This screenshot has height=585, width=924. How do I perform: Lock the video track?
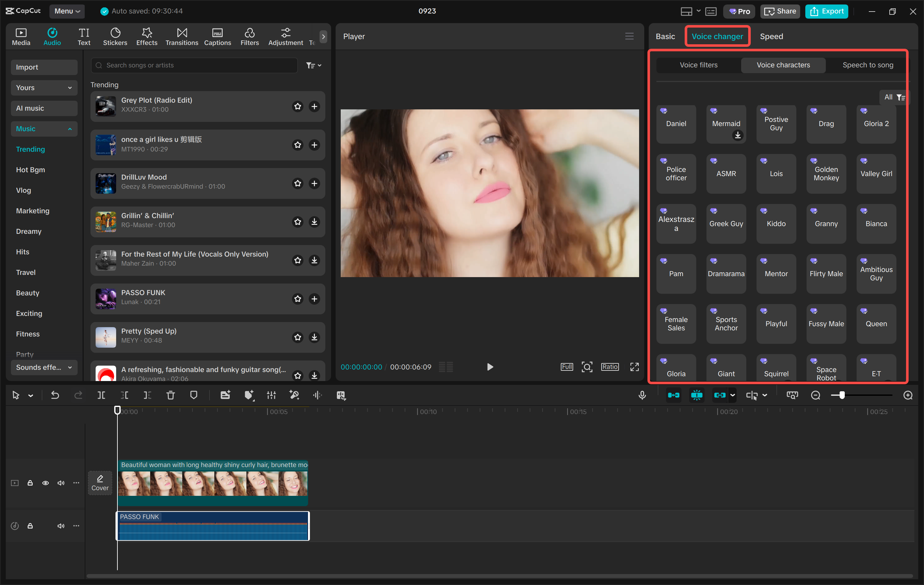[x=30, y=483]
